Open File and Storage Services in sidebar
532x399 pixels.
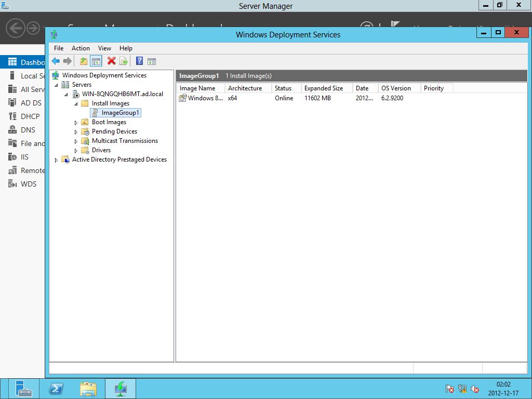tap(22, 143)
